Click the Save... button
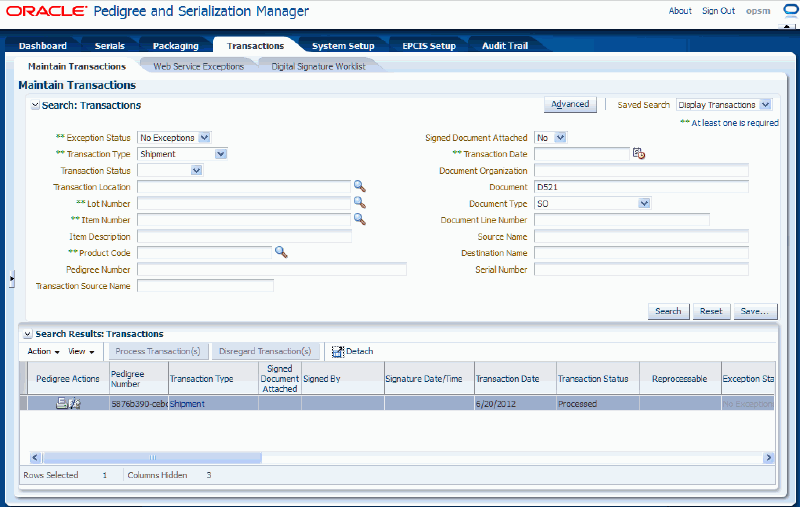 [755, 311]
